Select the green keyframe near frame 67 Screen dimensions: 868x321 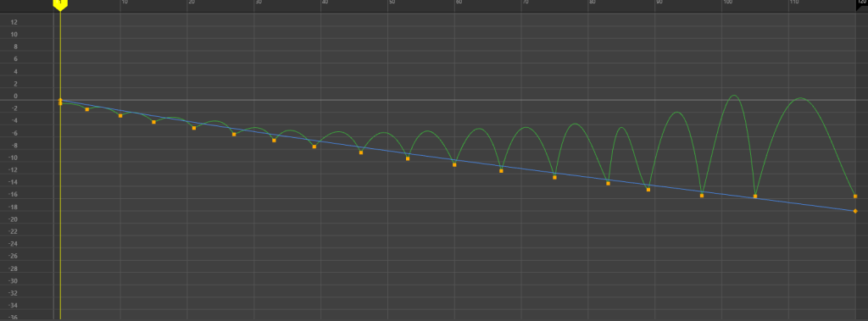pyautogui.click(x=501, y=171)
